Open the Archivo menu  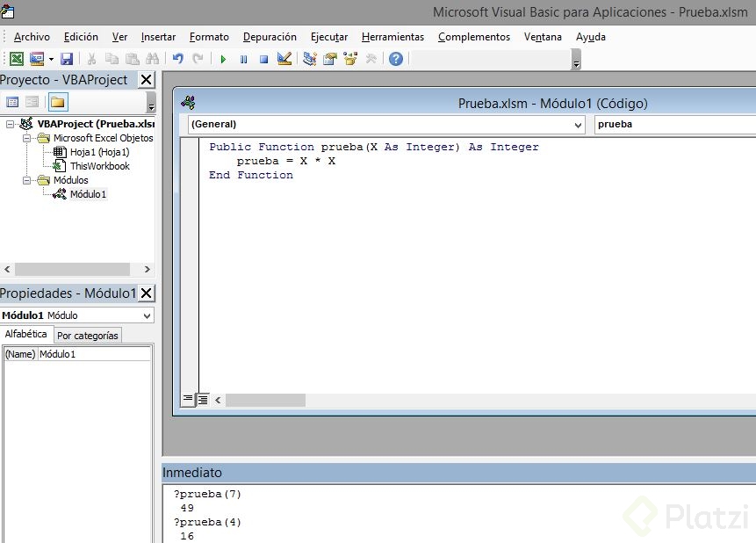point(32,37)
